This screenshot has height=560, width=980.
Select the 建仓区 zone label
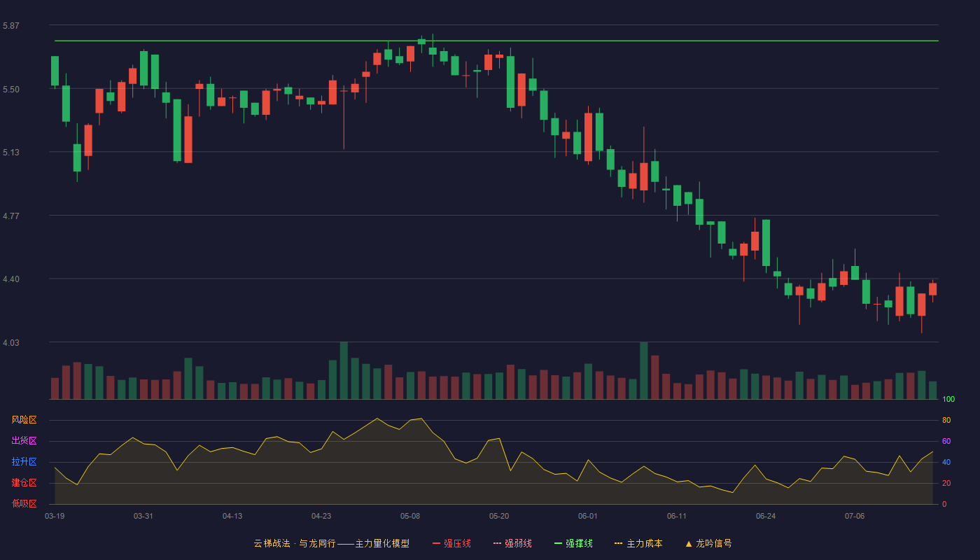click(x=24, y=483)
